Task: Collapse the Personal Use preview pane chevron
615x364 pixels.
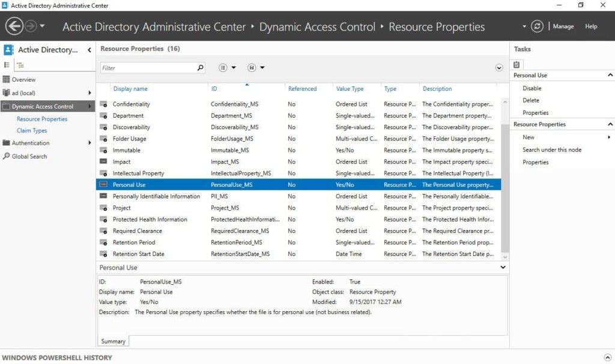Action: point(503,267)
